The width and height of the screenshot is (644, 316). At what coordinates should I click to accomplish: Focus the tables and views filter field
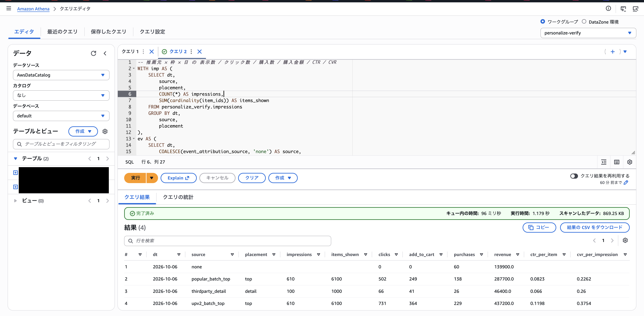61,144
